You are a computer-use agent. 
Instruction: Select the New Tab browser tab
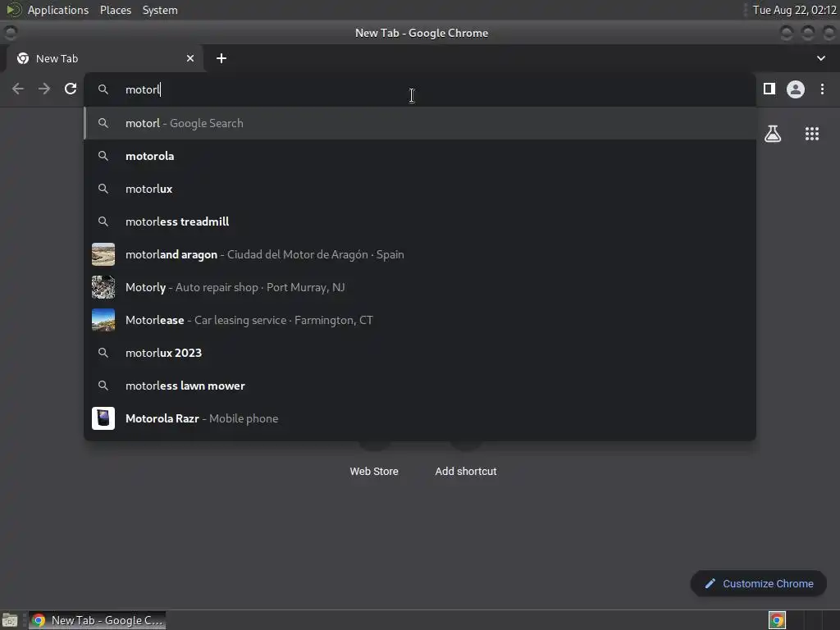105,58
